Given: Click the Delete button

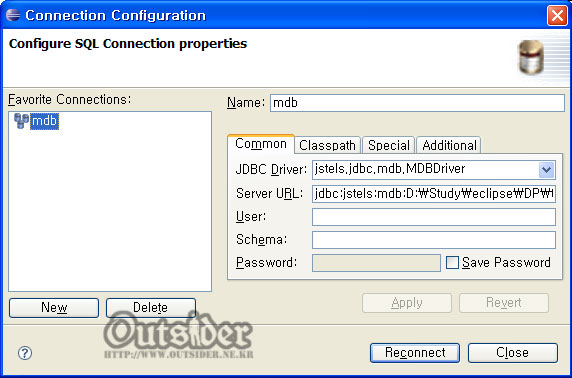Looking at the screenshot, I should (x=151, y=308).
